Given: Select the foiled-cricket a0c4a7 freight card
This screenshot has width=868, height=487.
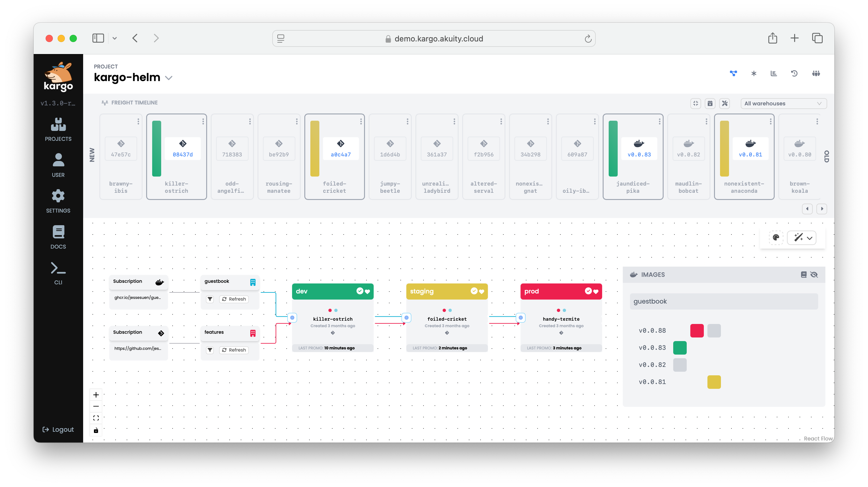Looking at the screenshot, I should coord(334,157).
